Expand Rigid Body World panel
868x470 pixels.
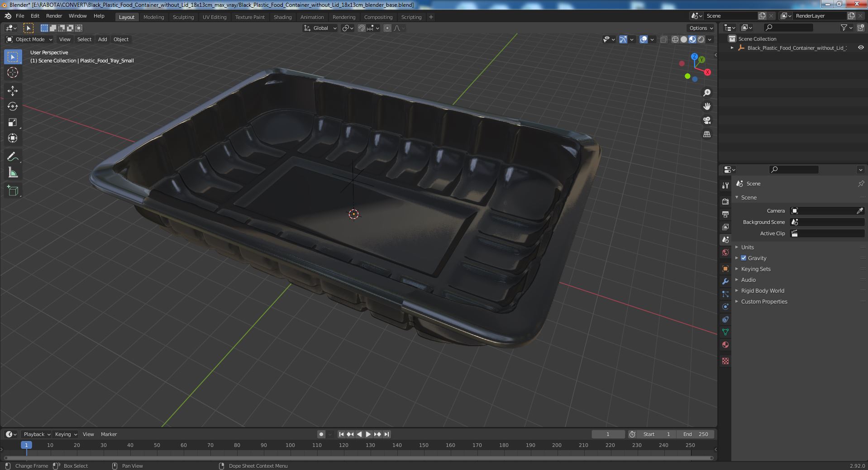pos(762,290)
